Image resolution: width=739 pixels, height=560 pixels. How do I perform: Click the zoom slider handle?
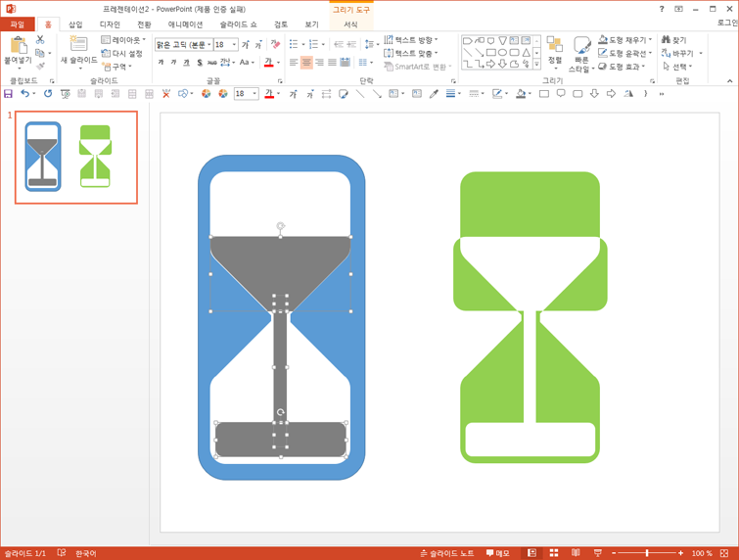[x=647, y=553]
